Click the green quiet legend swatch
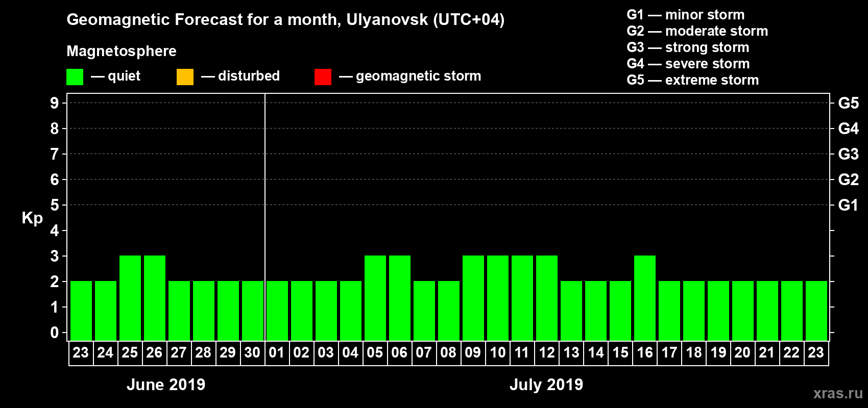 coord(75,77)
